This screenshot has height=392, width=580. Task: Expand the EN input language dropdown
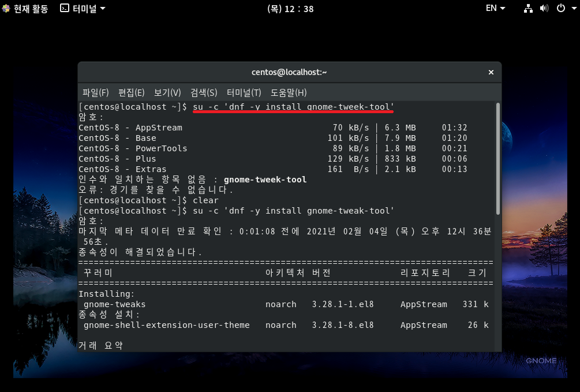pos(495,8)
